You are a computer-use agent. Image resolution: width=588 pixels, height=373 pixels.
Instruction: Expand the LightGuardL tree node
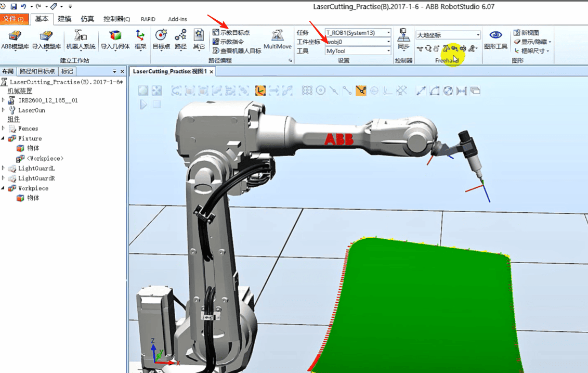coord(3,168)
